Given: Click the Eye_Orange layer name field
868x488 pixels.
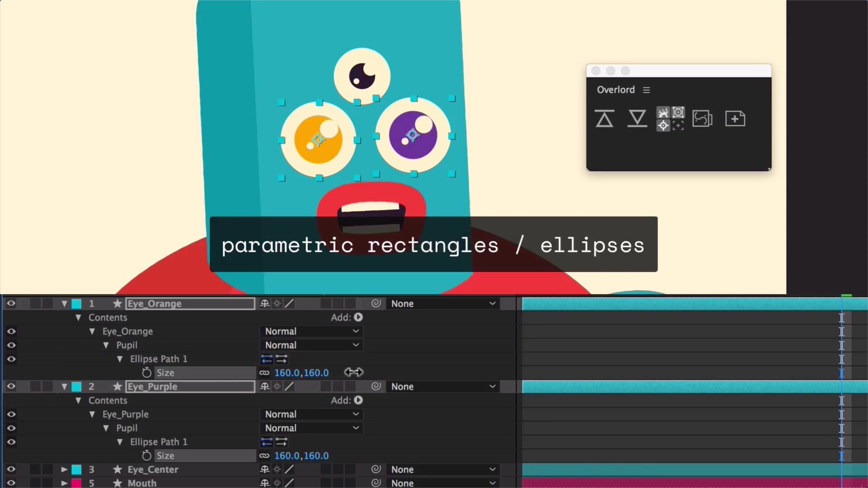Looking at the screenshot, I should (x=190, y=304).
